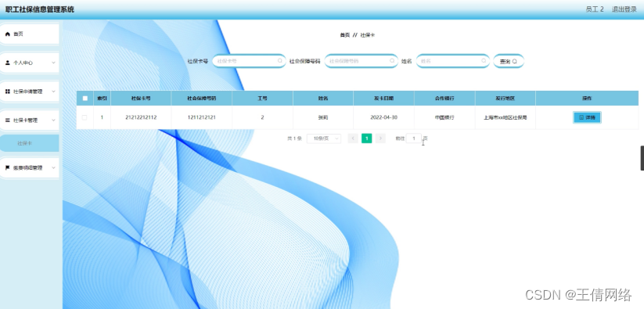Click the search icon in 姓名 field
644x309 pixels.
pyautogui.click(x=484, y=61)
